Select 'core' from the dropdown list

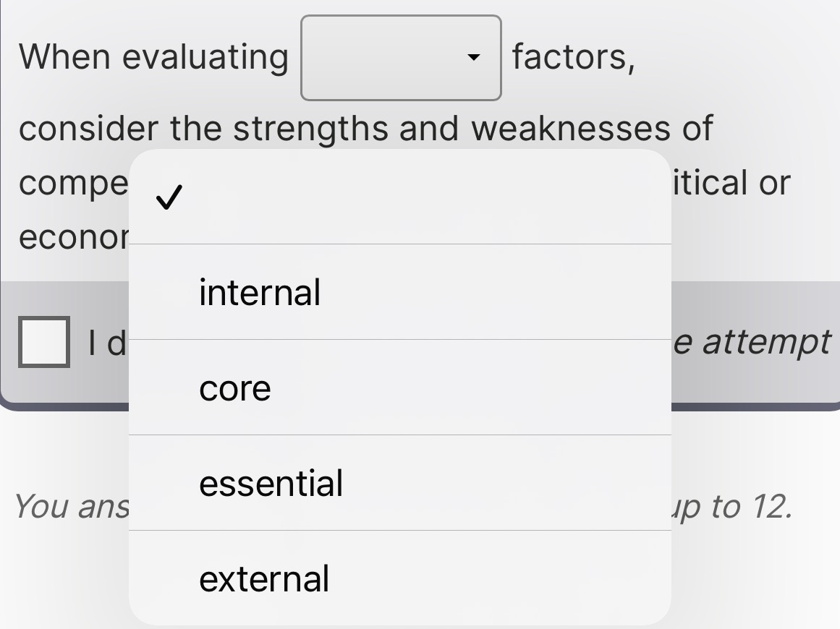click(x=234, y=388)
